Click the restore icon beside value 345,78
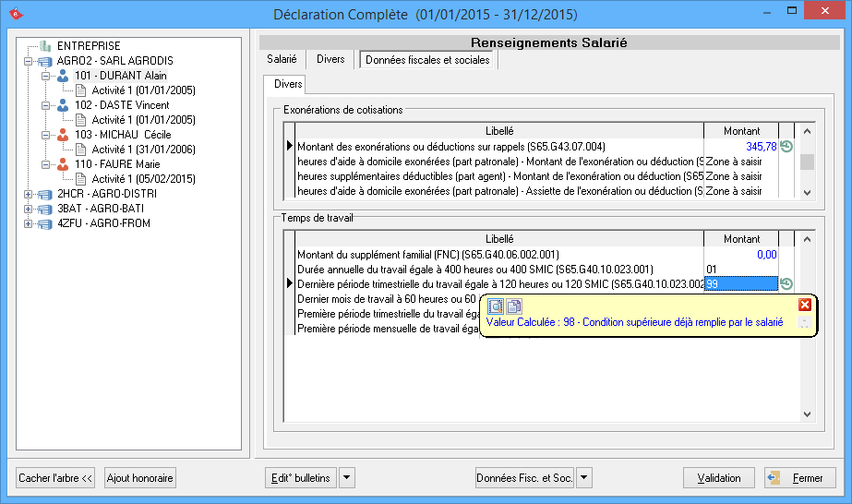Screen dimensions: 852x504 786,147
